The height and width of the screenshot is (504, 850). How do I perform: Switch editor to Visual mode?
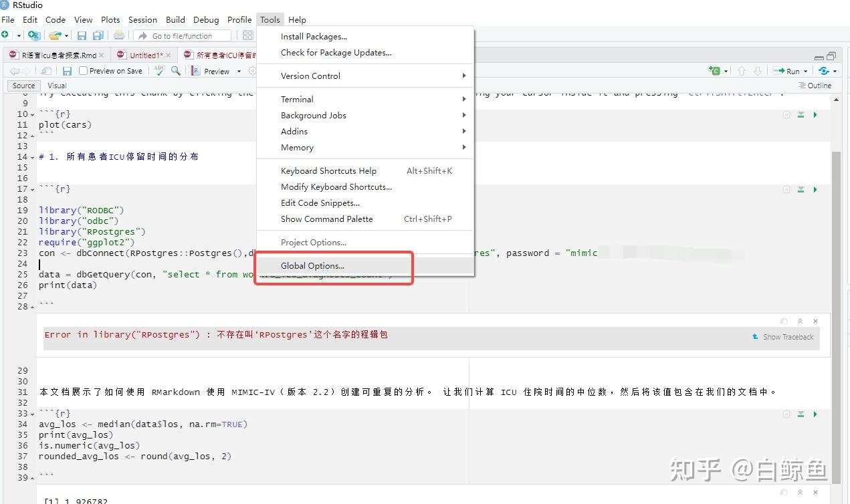coord(57,86)
